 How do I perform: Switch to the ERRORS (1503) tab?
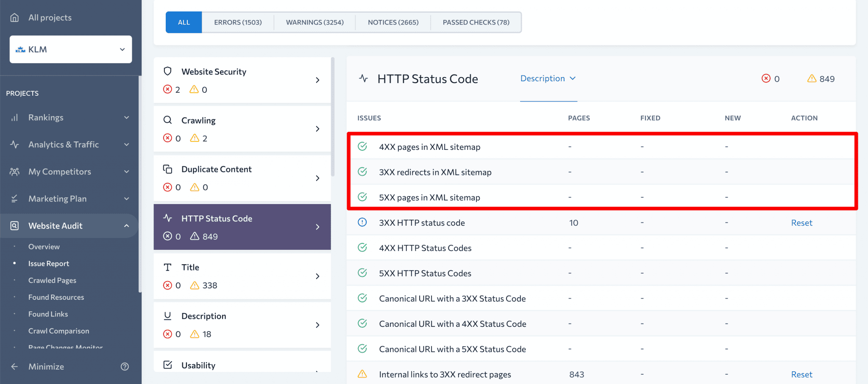click(238, 22)
